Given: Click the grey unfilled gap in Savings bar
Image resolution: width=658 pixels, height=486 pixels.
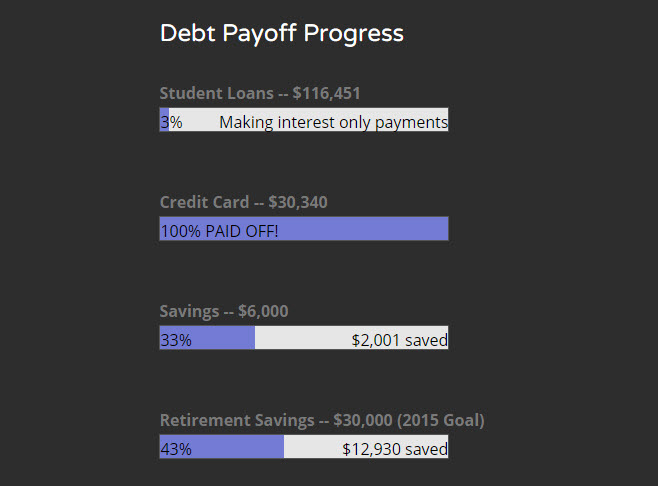Looking at the screenshot, I should pyautogui.click(x=300, y=339).
